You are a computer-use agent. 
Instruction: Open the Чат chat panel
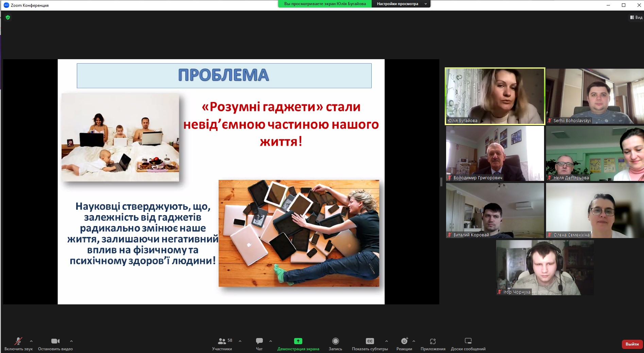pos(259,343)
